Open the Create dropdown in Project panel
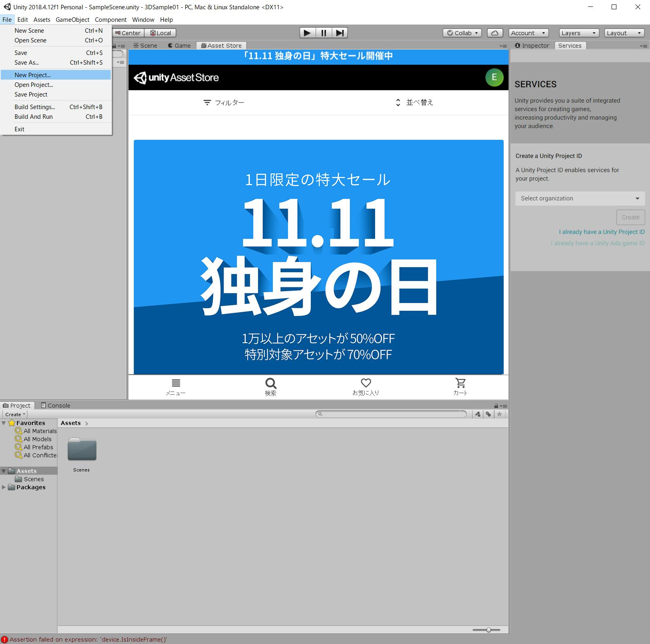This screenshot has height=644, width=650. (15, 415)
